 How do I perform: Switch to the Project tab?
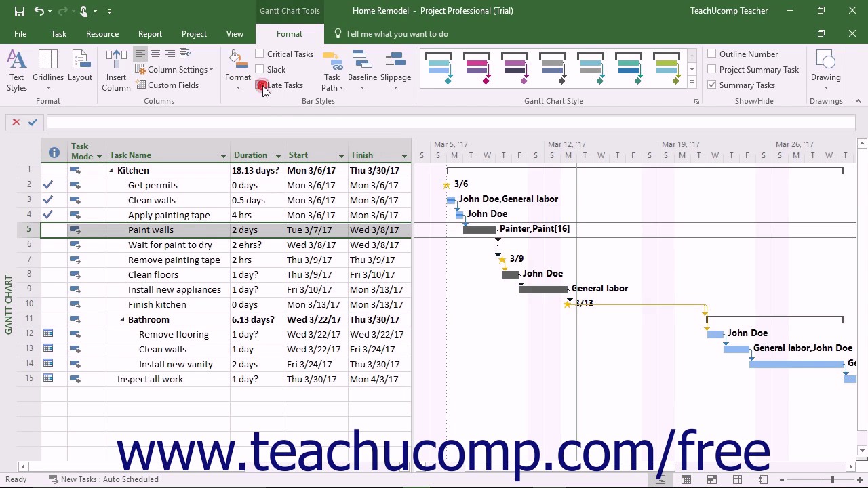[194, 34]
